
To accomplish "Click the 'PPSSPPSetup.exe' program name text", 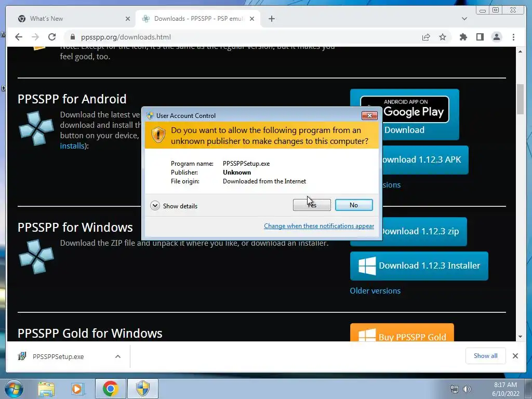I will click(x=246, y=164).
